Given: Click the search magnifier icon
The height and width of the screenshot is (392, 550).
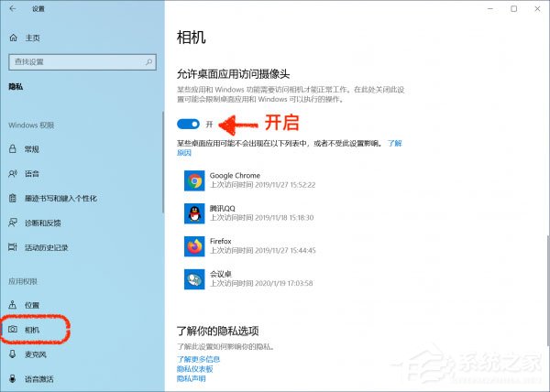Looking at the screenshot, I should (x=149, y=62).
